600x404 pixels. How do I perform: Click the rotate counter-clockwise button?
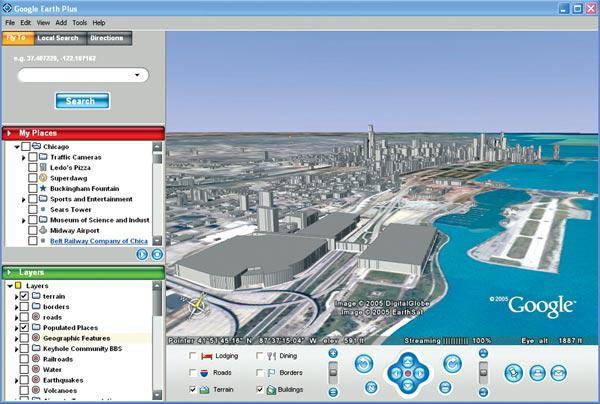pyautogui.click(x=364, y=364)
